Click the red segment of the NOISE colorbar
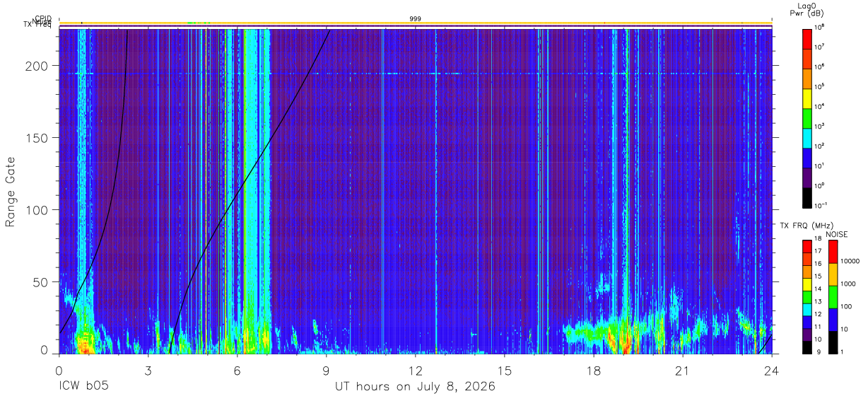The width and height of the screenshot is (868, 401). coord(833,251)
